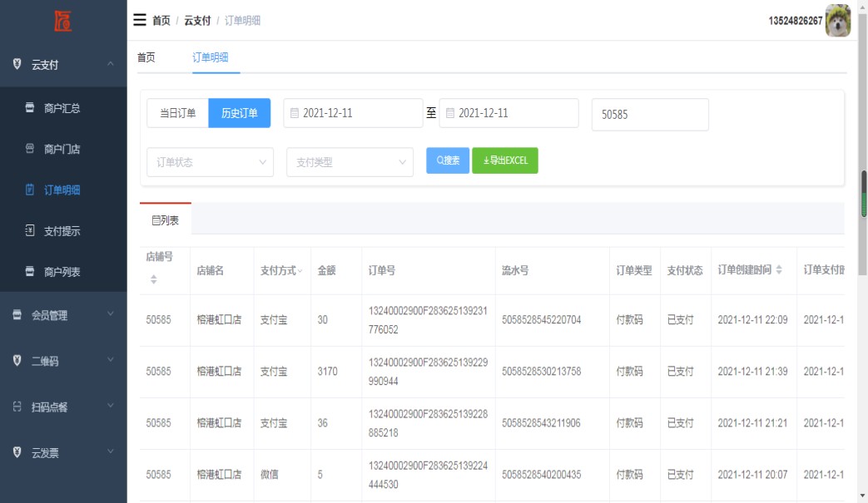Click the start date field 2021-12-11
This screenshot has height=503, width=868.
coord(353,113)
